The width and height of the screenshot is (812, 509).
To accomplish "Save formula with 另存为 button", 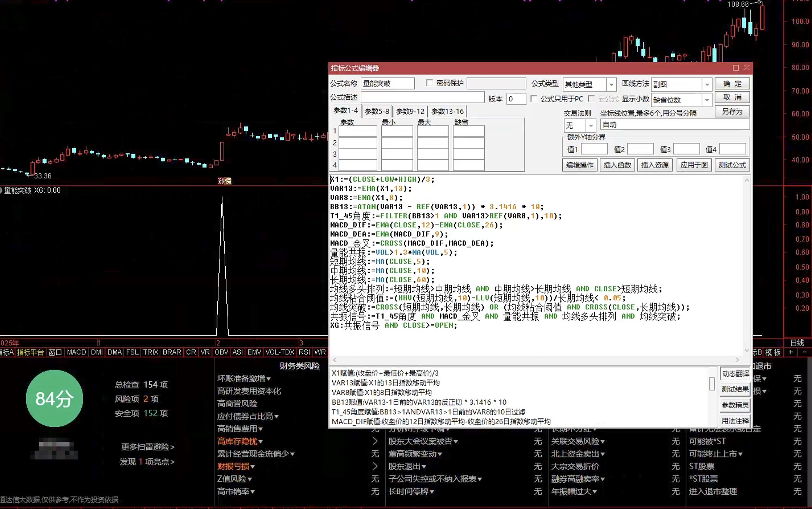I will [732, 111].
